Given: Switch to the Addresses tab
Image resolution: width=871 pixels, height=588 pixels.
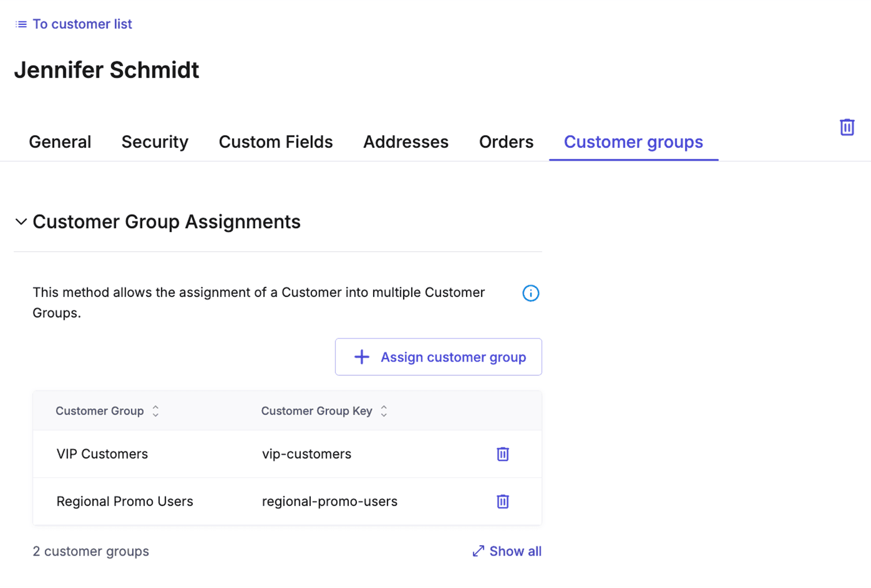Looking at the screenshot, I should 405,142.
